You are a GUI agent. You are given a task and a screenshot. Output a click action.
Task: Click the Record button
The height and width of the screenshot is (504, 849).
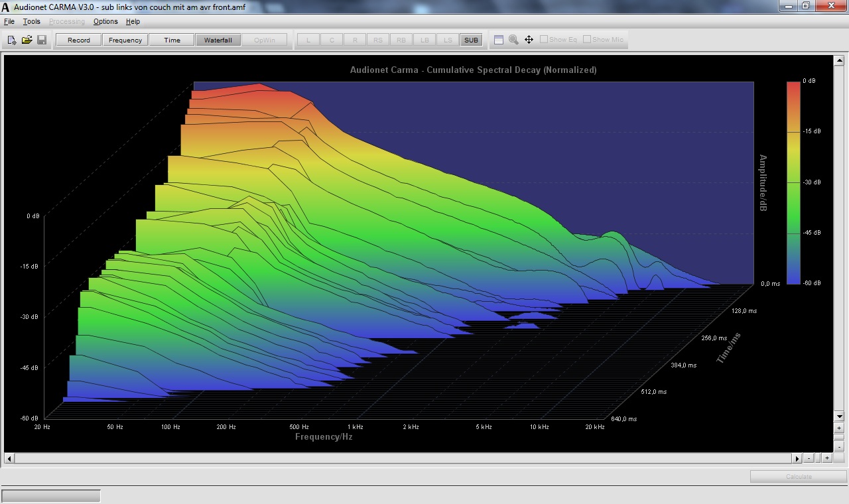78,40
